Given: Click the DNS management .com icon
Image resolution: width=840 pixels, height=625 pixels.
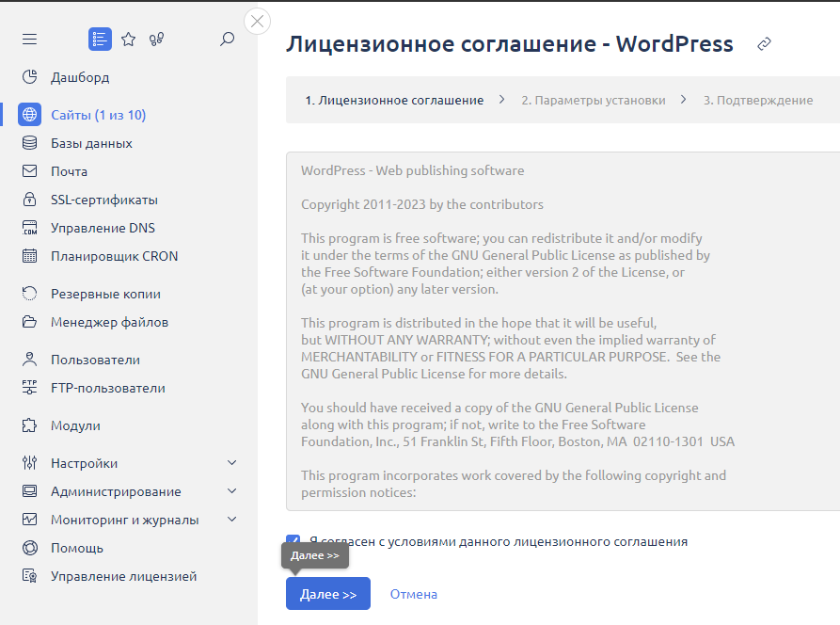Looking at the screenshot, I should (x=29, y=228).
